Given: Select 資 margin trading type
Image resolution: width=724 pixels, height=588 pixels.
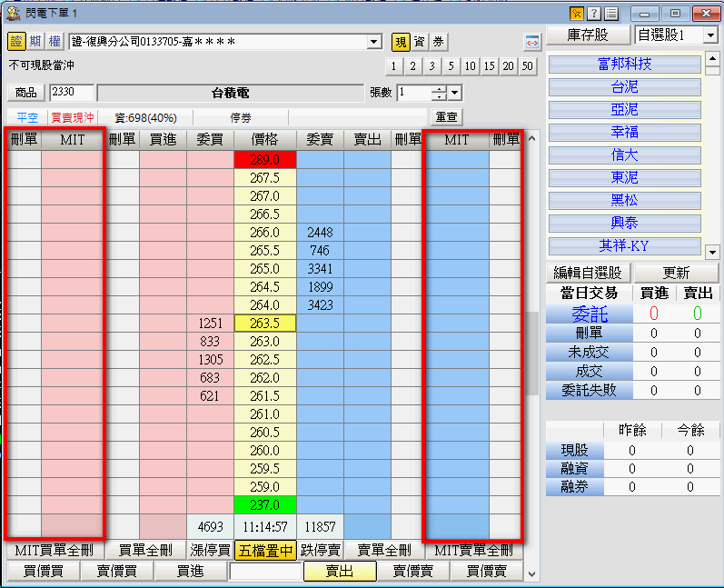Looking at the screenshot, I should (x=419, y=42).
